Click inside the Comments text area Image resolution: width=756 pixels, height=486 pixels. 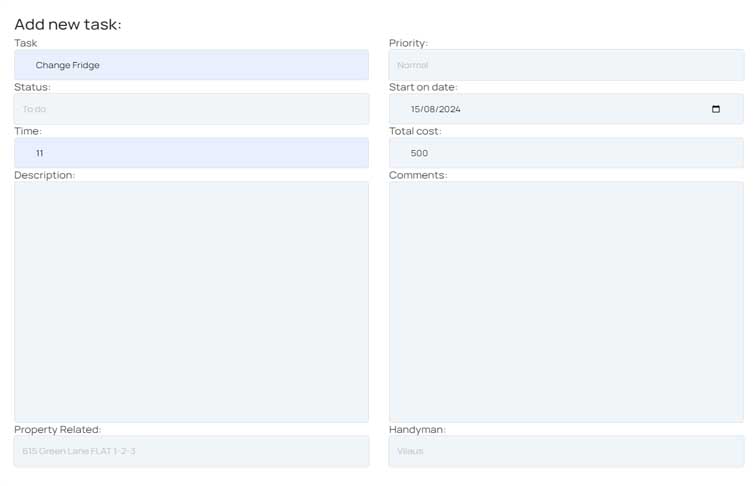pyautogui.click(x=567, y=302)
